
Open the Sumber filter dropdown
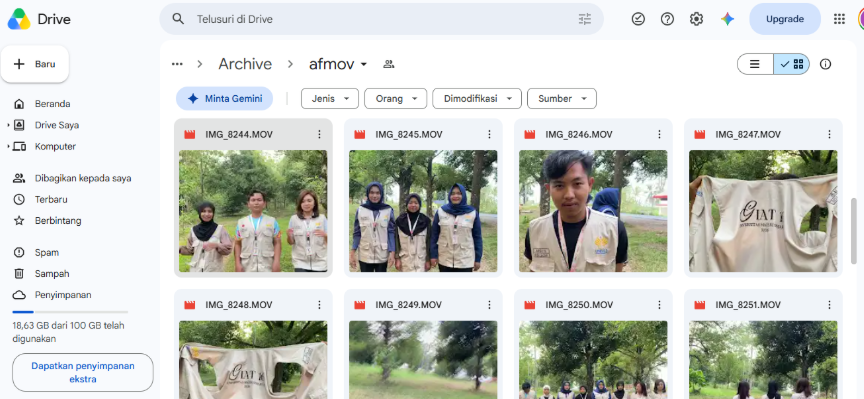[x=561, y=99]
